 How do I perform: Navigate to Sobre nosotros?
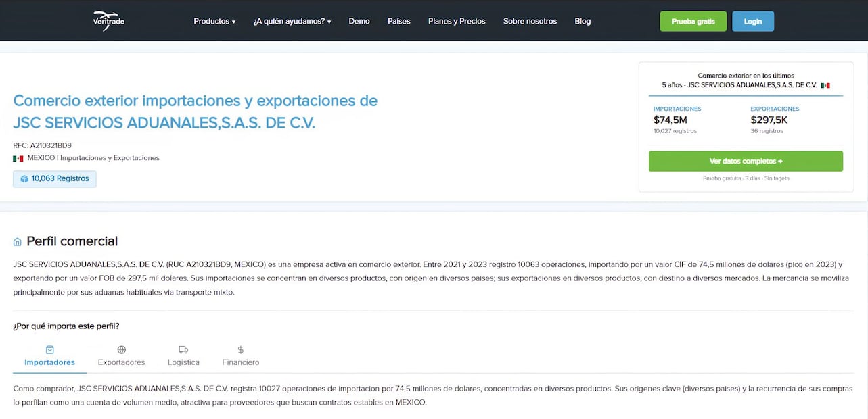pos(530,21)
